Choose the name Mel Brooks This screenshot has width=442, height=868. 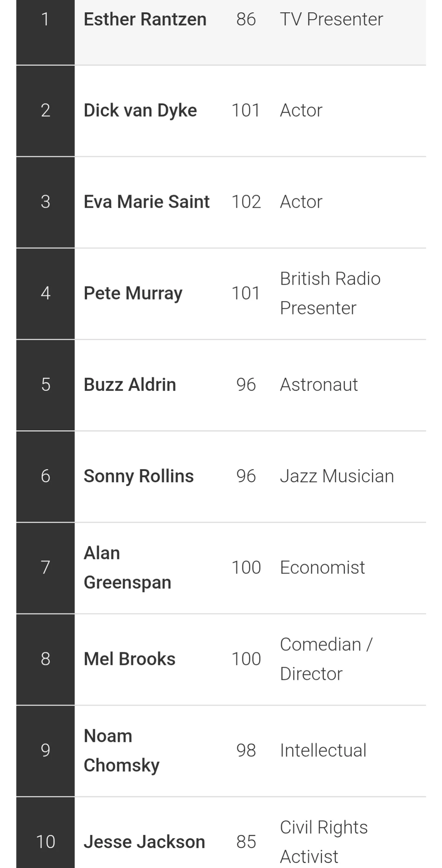(x=129, y=659)
